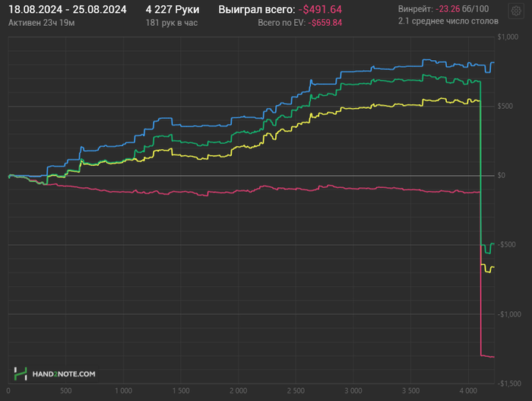532x401 pixels.
Task: Click the $0 y-axis label
Action: coord(502,175)
